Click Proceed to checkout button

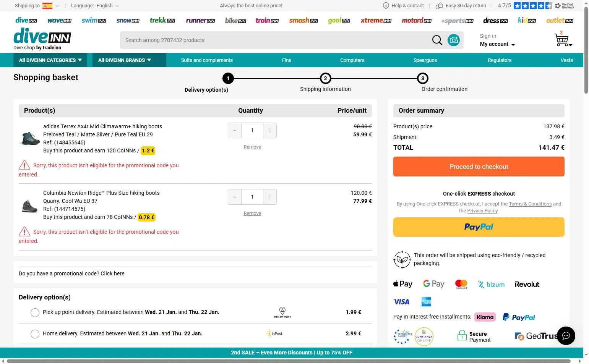coord(479,167)
